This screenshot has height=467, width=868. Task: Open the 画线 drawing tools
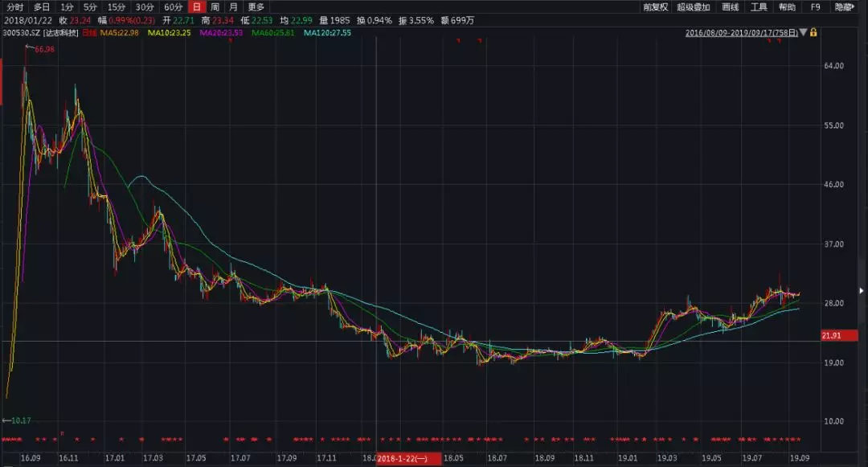(x=730, y=7)
